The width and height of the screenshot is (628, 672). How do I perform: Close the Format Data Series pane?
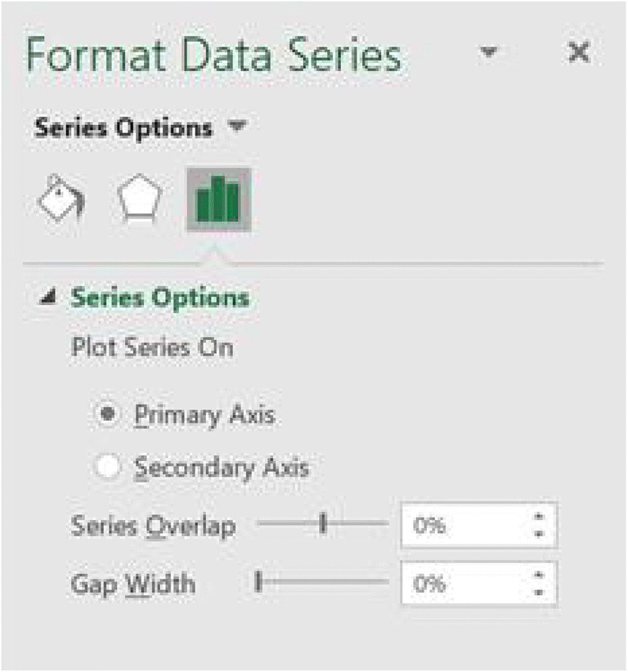pos(578,54)
